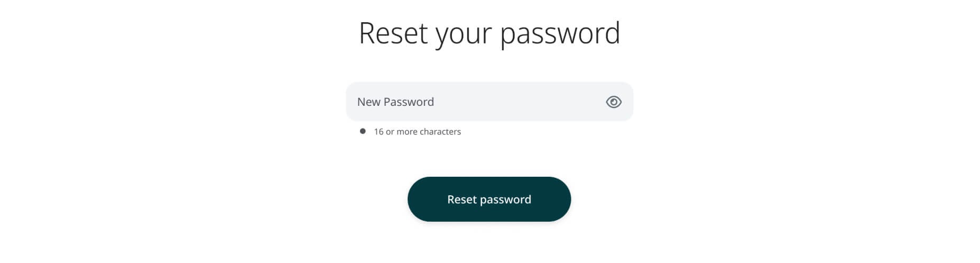
Task: Click the password length validation indicator dot
Action: [363, 131]
